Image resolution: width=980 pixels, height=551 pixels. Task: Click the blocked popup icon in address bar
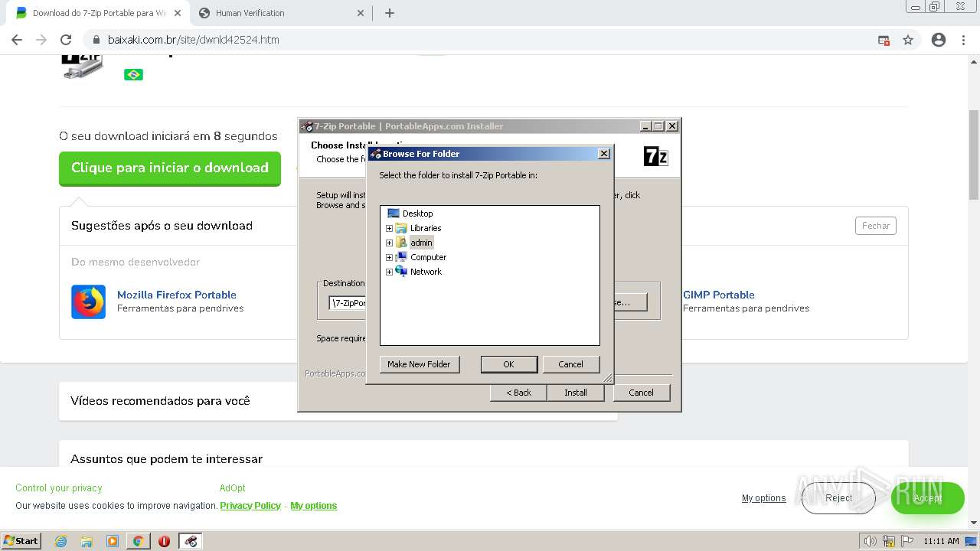point(884,40)
